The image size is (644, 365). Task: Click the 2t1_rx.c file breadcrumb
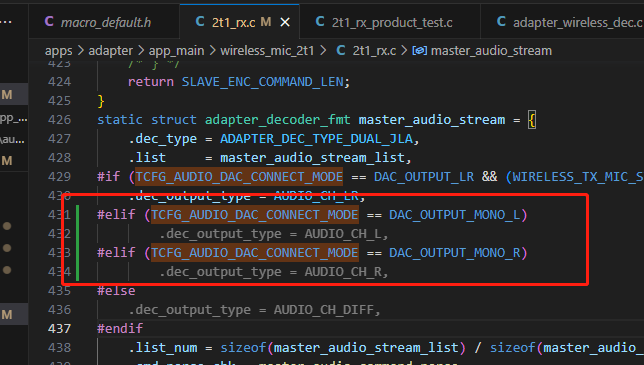click(x=374, y=51)
